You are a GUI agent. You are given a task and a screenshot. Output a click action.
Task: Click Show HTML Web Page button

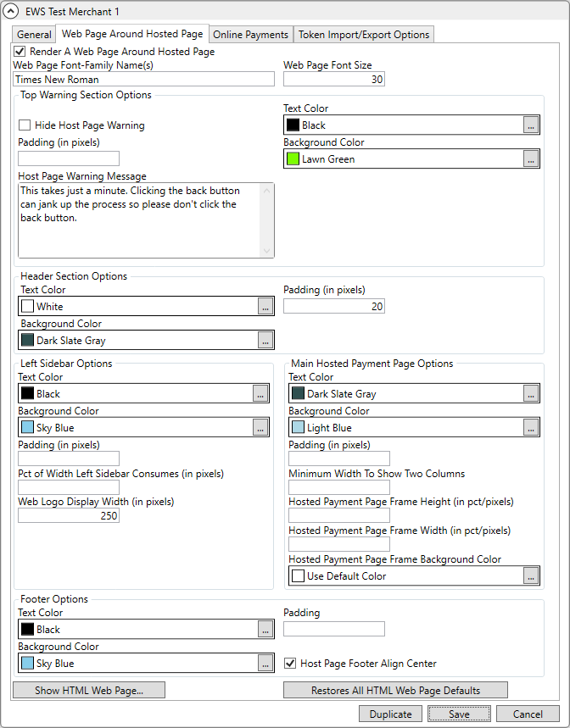coord(88,690)
